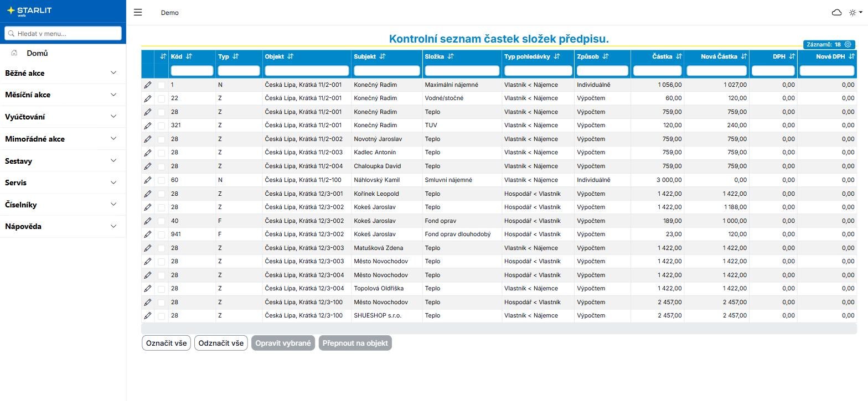Sort by Subjekt column sort icon
The height and width of the screenshot is (401, 868).
tap(383, 56)
